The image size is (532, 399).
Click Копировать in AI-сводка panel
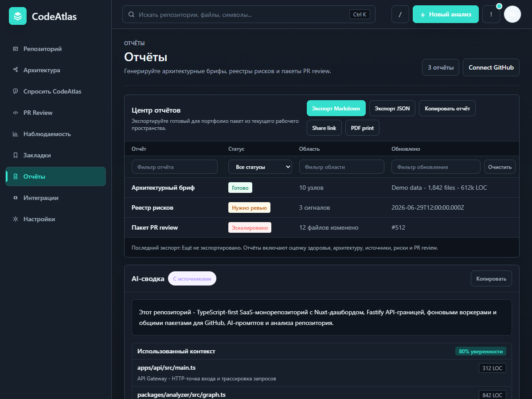[x=491, y=279]
